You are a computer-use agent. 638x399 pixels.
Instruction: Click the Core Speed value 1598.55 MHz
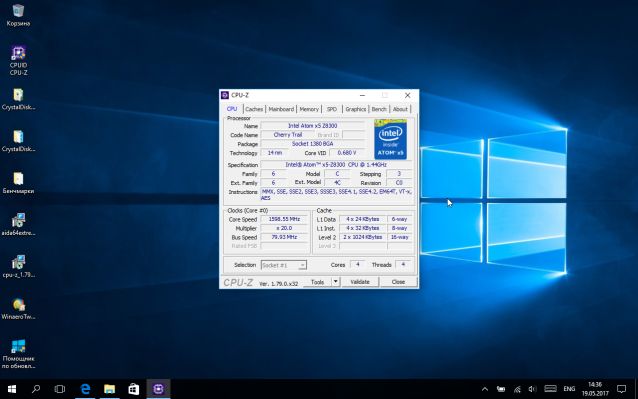pyautogui.click(x=284, y=219)
